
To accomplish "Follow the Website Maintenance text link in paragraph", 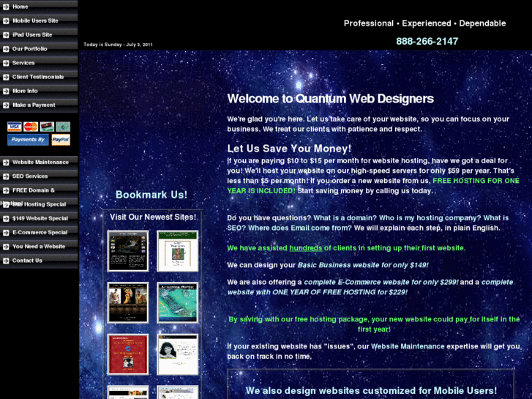I will click(x=408, y=346).
